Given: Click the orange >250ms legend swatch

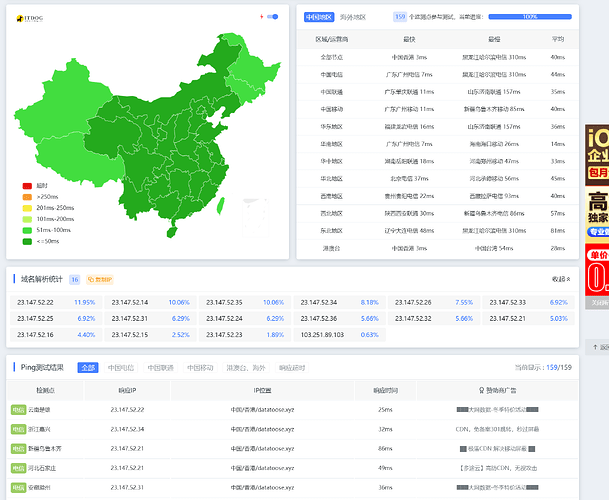Looking at the screenshot, I should pyautogui.click(x=27, y=197).
